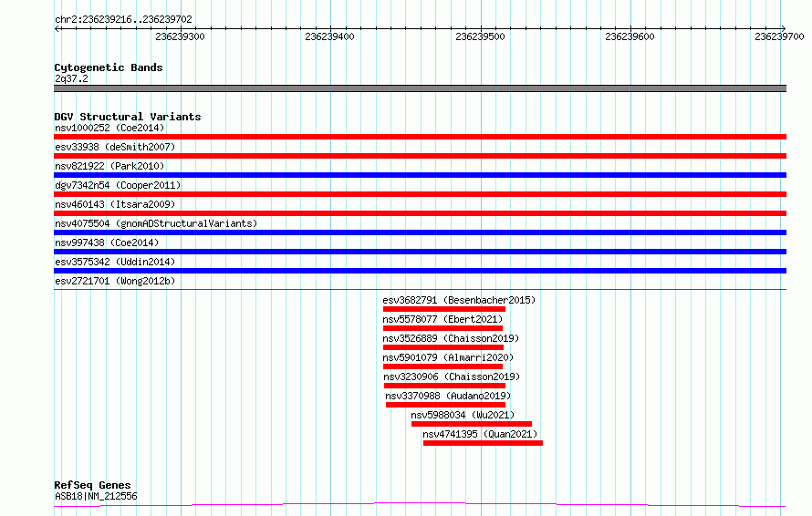The height and width of the screenshot is (516, 812).
Task: Select the esv33938 (deSmith2007) label
Action: (115, 147)
